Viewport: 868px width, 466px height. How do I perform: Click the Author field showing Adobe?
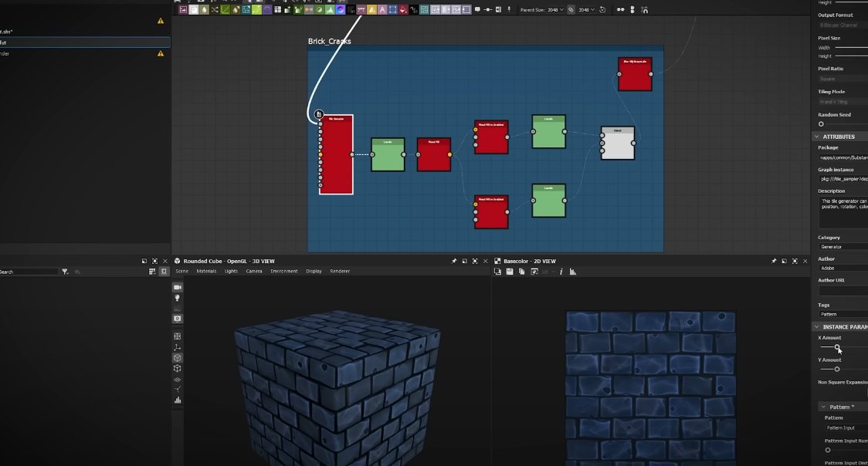click(843, 268)
